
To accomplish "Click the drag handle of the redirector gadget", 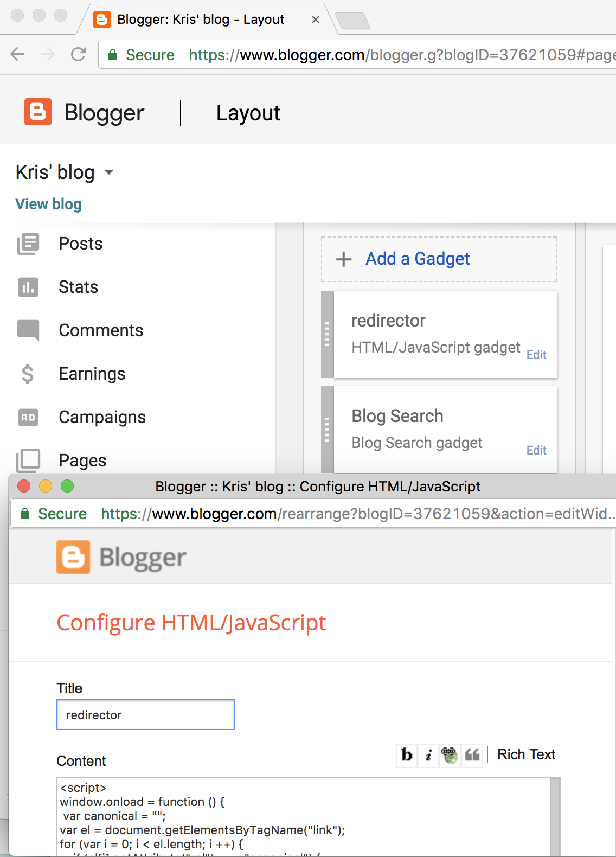I will [x=327, y=334].
